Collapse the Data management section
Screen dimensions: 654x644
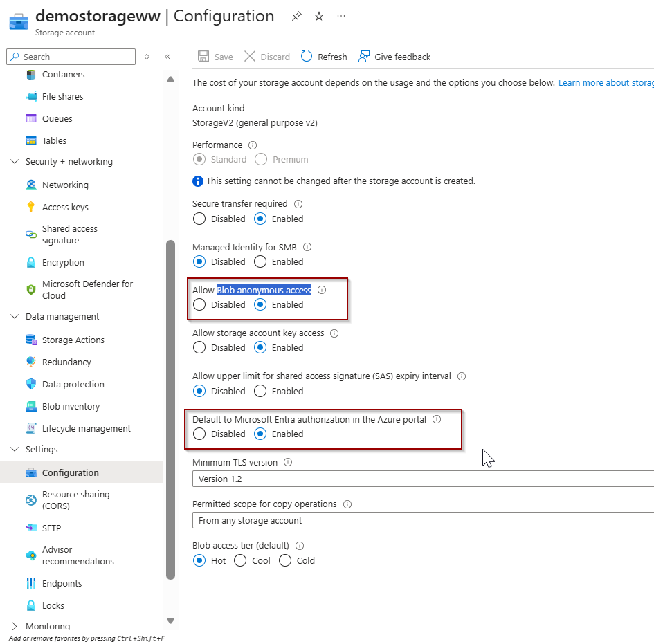(x=15, y=316)
